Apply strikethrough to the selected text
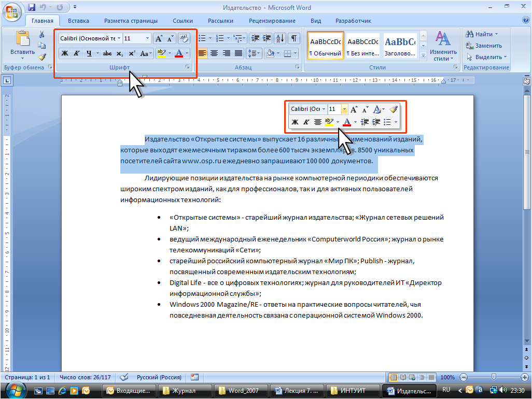This screenshot has width=532, height=399. point(107,53)
